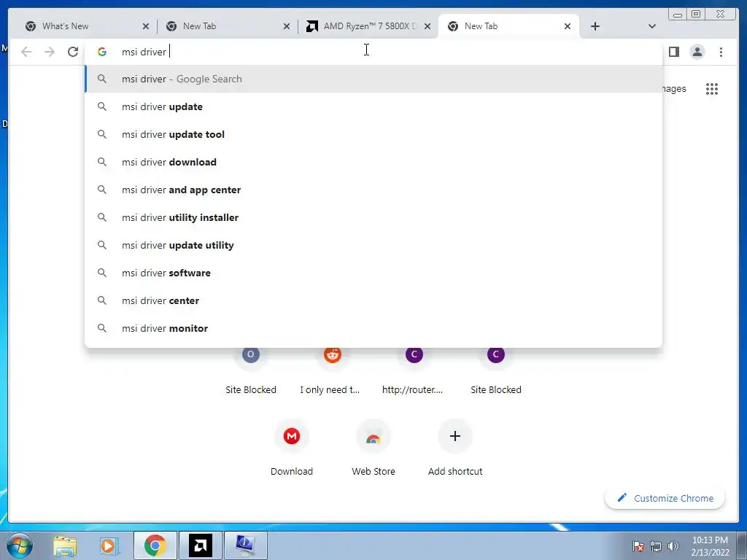Close the active New Tab
Viewport: 747px width, 560px height.
568,26
